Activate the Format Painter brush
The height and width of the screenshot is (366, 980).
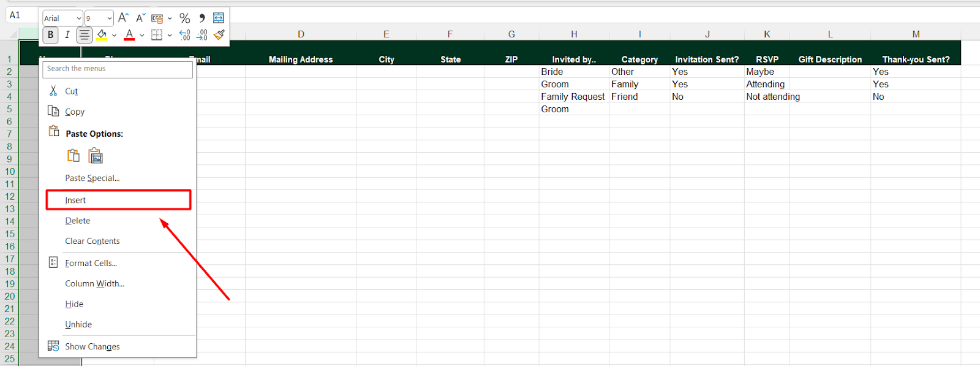(219, 35)
